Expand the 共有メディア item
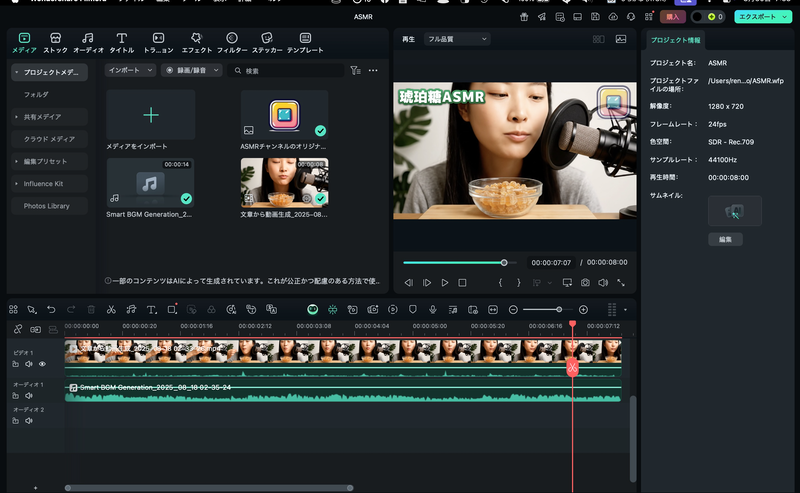The image size is (800, 493). tap(16, 117)
